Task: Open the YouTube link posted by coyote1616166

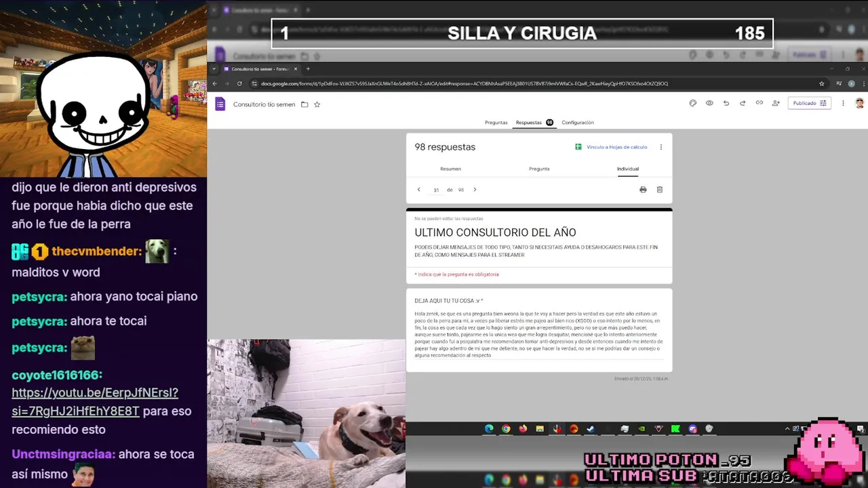Action: pyautogui.click(x=95, y=402)
